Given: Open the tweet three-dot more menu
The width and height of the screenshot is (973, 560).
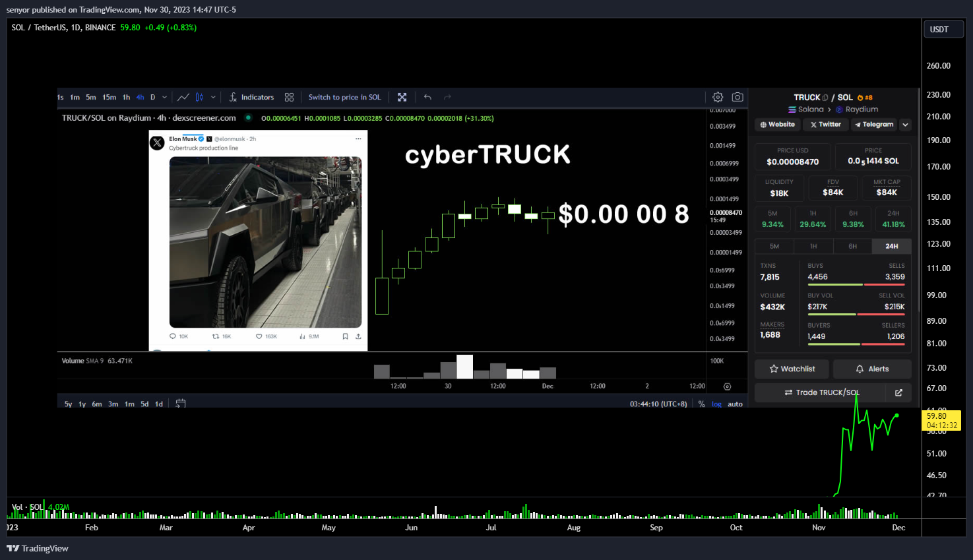Looking at the screenshot, I should coord(358,139).
